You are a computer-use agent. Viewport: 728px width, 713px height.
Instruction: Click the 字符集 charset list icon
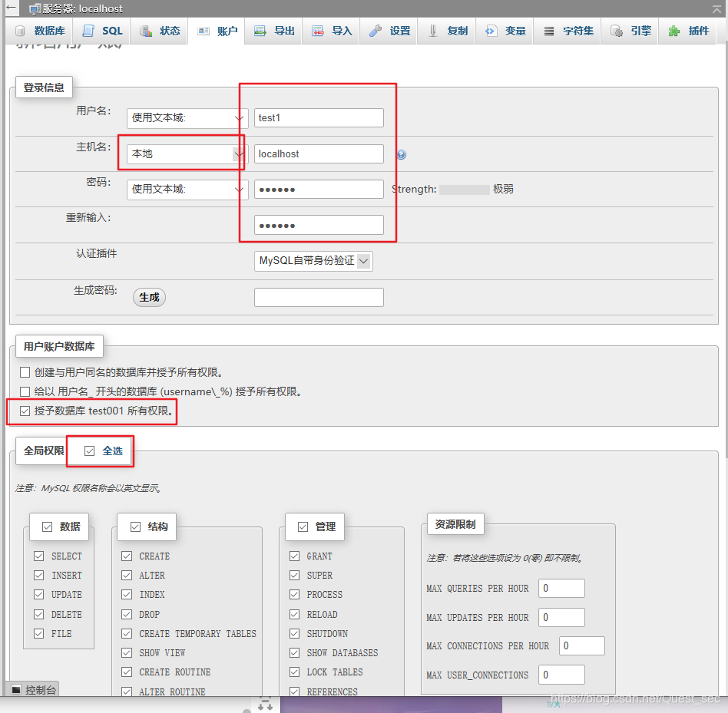(549, 31)
